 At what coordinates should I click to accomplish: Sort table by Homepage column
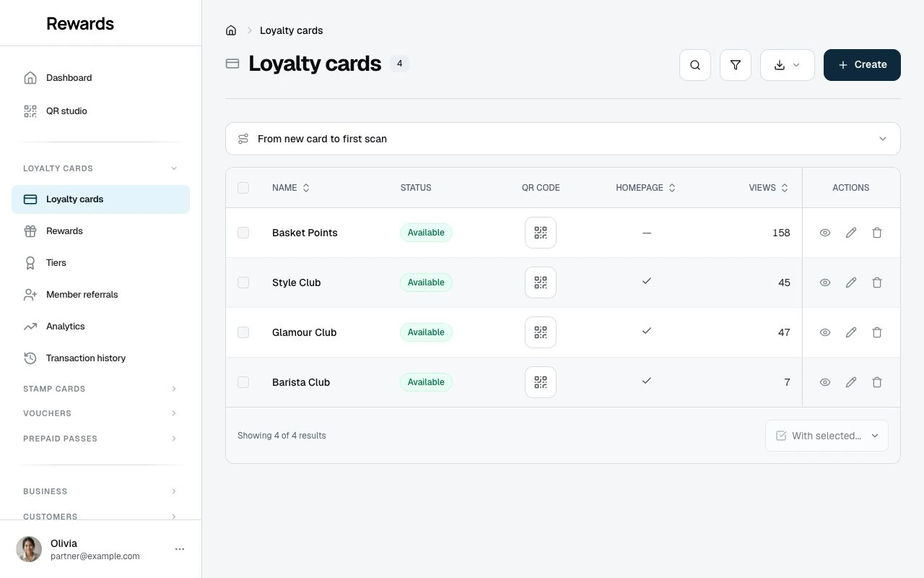click(x=646, y=188)
